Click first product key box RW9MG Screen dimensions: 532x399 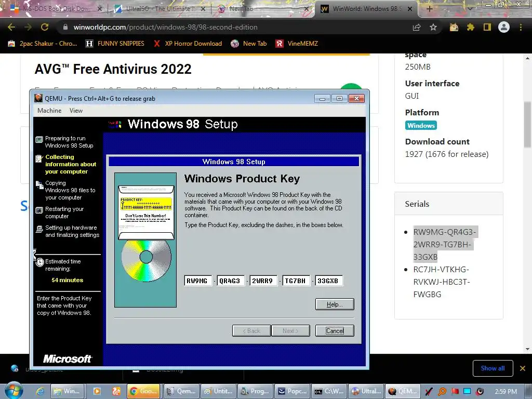tap(198, 281)
